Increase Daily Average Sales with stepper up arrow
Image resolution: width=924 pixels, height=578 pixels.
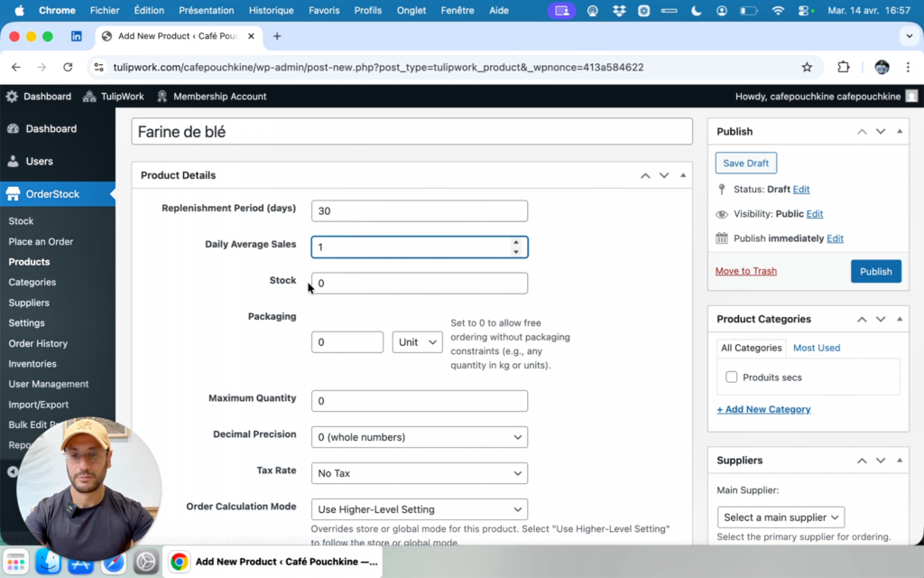pos(516,242)
